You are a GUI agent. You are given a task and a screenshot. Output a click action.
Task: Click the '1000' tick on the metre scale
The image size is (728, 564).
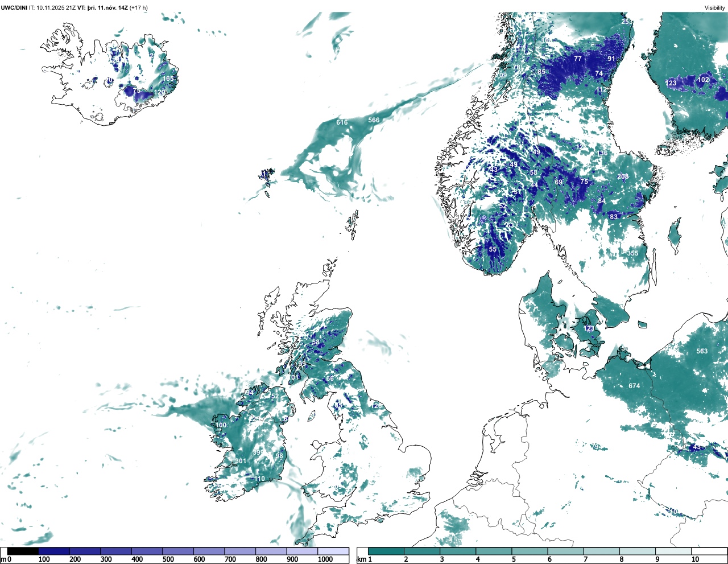coord(325,559)
